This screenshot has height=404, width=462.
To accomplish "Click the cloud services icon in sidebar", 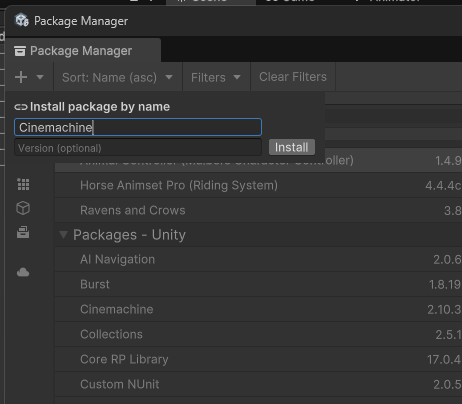I will [23, 273].
